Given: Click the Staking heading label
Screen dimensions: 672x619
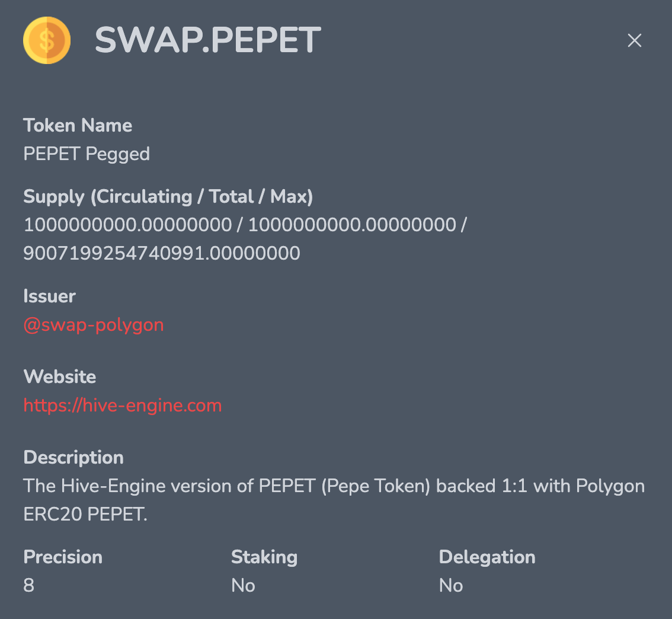Looking at the screenshot, I should (x=264, y=557).
